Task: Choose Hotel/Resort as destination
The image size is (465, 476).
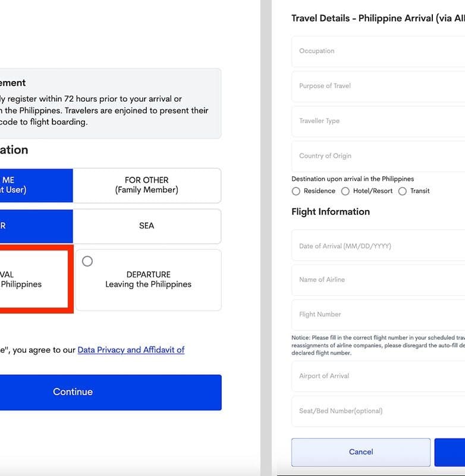Action: click(345, 191)
